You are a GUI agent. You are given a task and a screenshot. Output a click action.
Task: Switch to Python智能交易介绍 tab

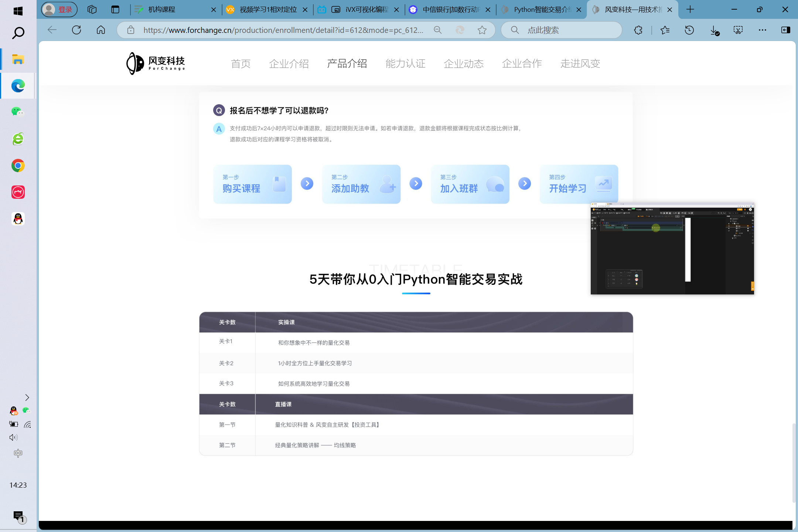pos(541,10)
